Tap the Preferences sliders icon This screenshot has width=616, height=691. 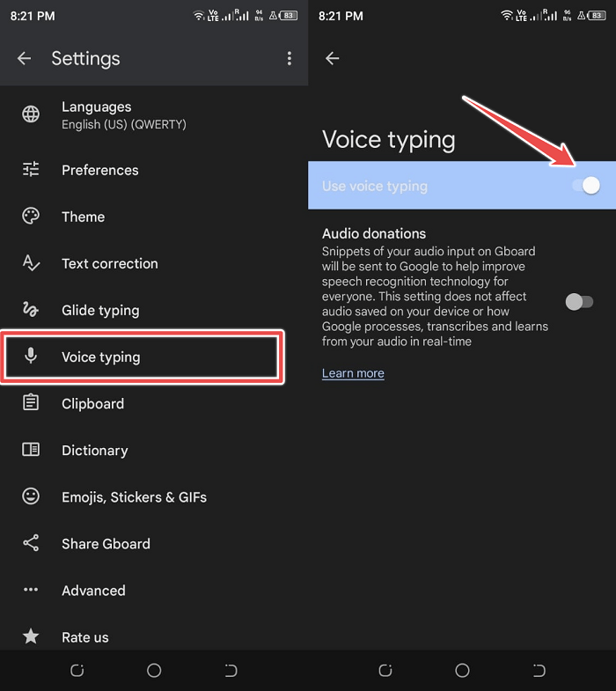31,169
